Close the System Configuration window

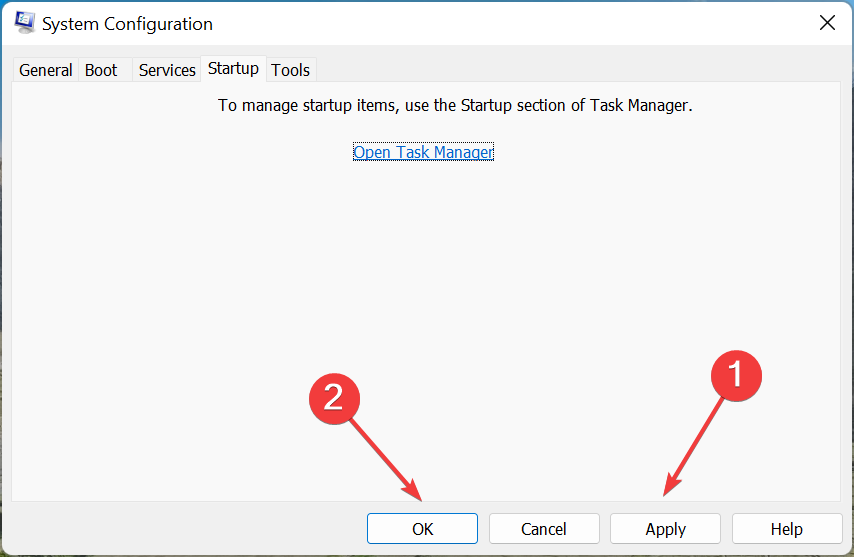tap(827, 23)
